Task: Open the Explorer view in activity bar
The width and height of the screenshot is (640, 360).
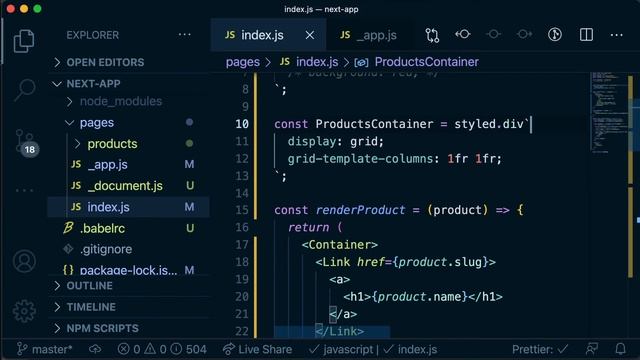Action: coord(24,41)
